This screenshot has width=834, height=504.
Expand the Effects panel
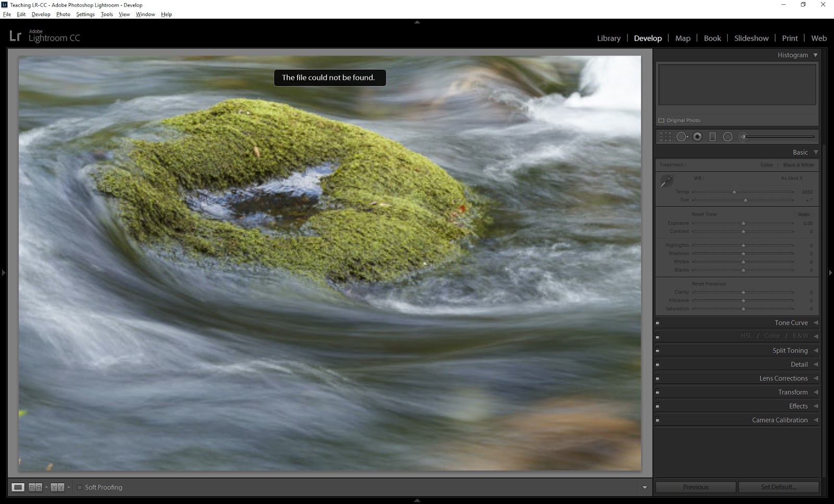tap(816, 406)
